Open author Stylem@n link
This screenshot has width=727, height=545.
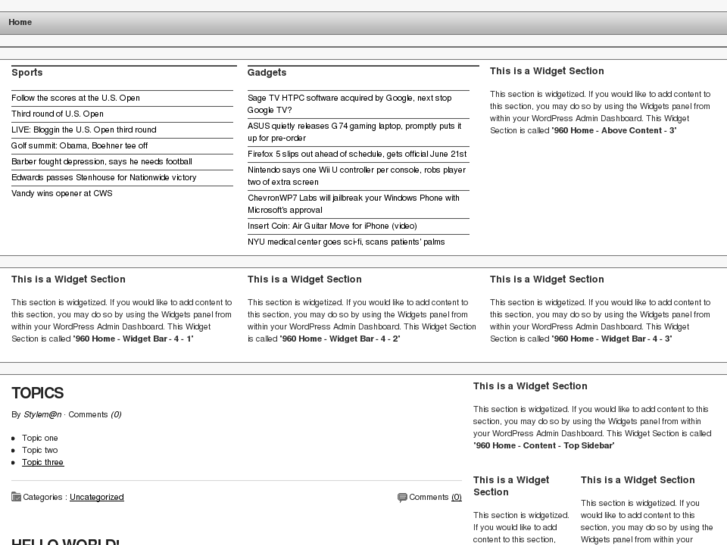42,415
